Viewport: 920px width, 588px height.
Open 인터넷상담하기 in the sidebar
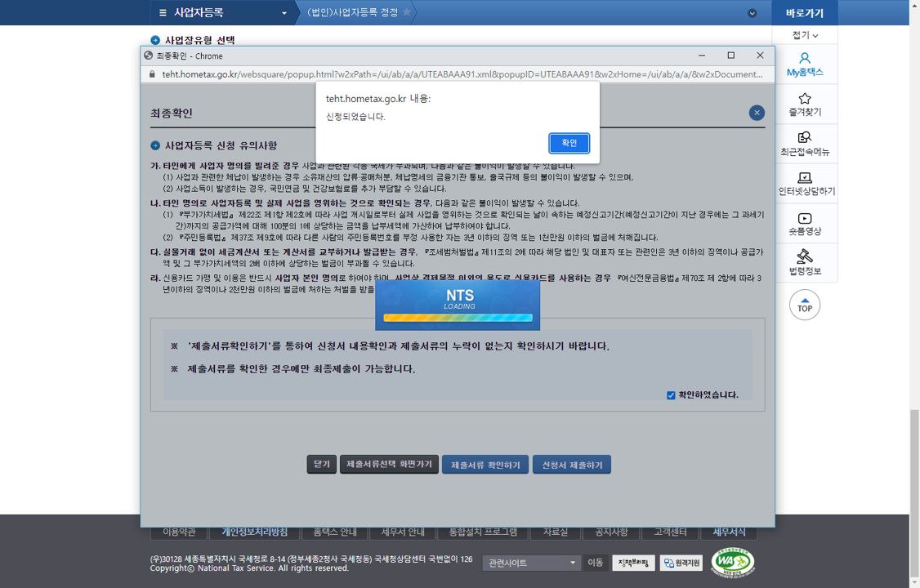pos(805,184)
